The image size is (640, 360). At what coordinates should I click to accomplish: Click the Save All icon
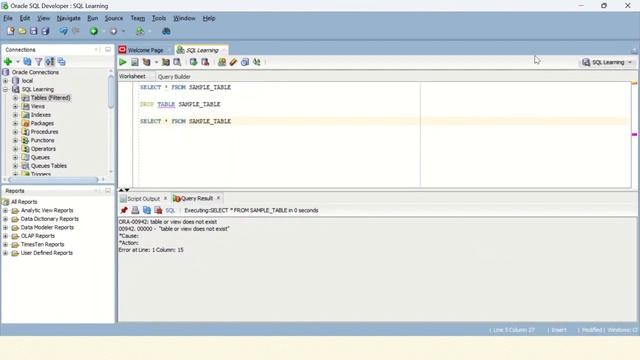(45, 31)
